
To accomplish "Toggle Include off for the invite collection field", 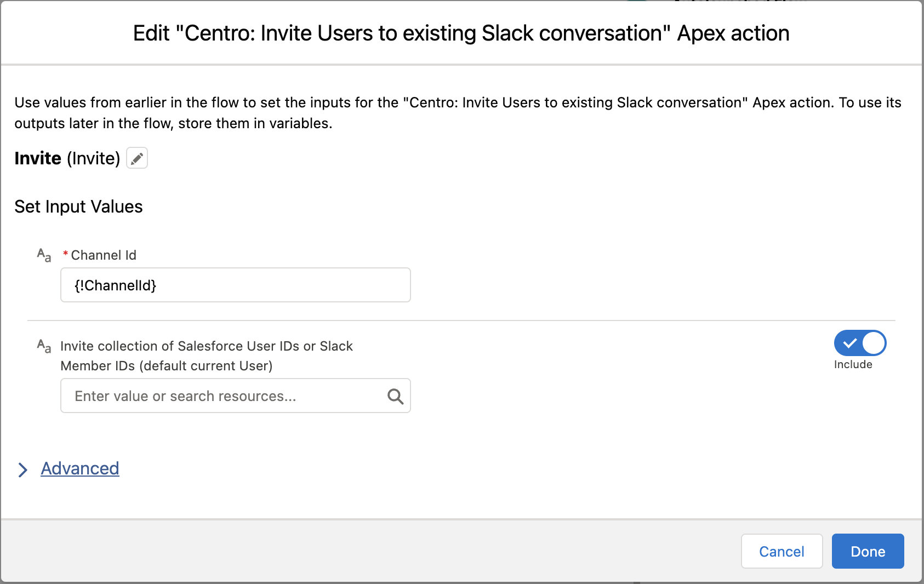I will (859, 343).
